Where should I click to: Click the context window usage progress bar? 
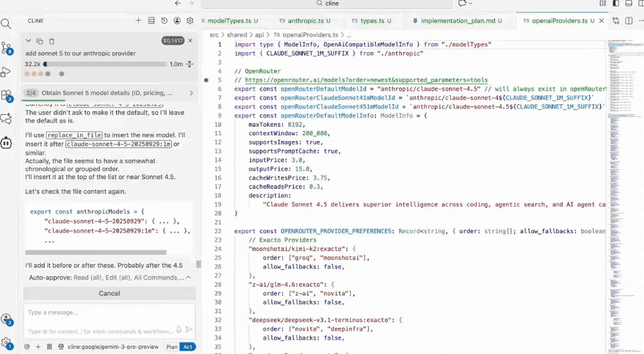[x=105, y=64]
